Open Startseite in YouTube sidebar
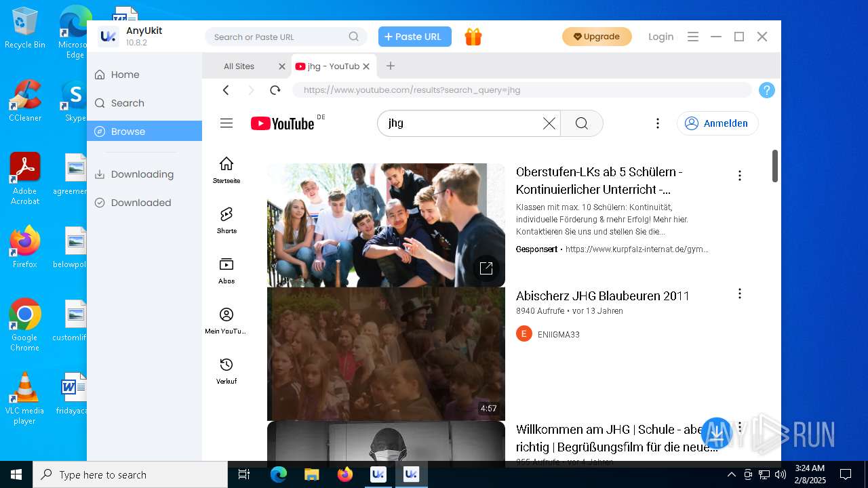 226,170
